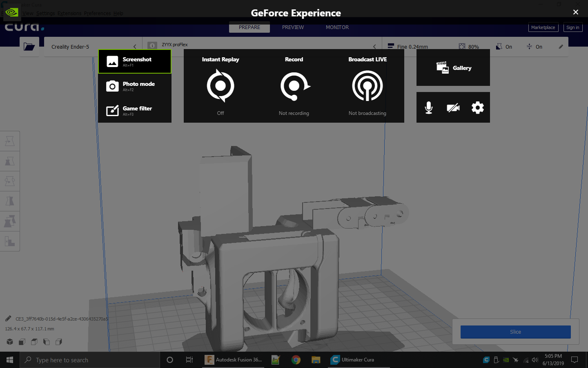Screen dimensions: 588x368
Task: Click the Instant Replay circular icon
Action: tap(220, 86)
